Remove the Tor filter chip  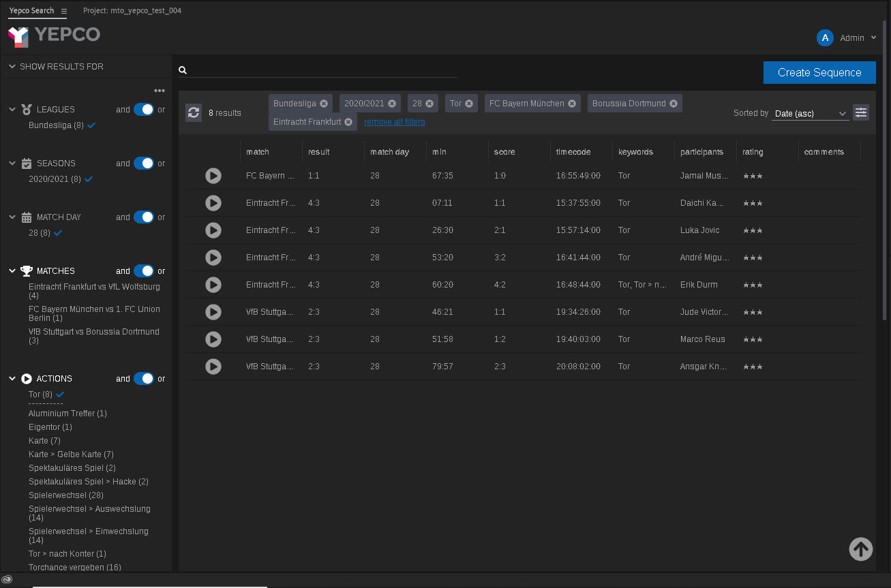(469, 104)
